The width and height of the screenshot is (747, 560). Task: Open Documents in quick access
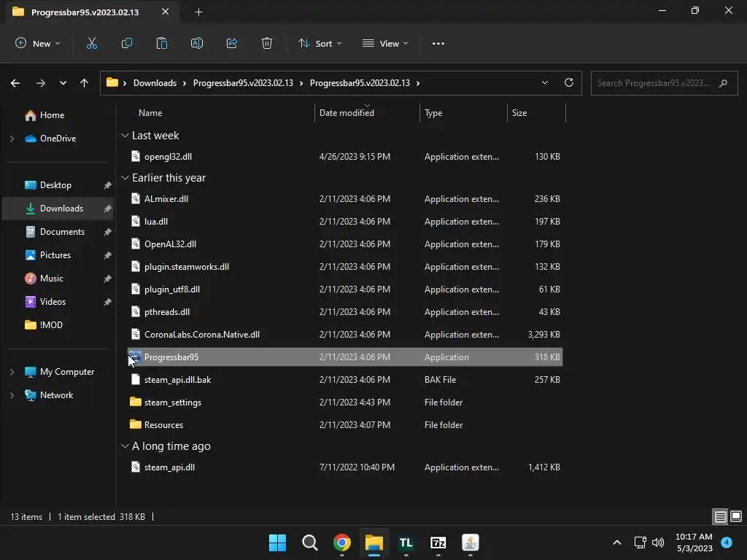coord(62,232)
